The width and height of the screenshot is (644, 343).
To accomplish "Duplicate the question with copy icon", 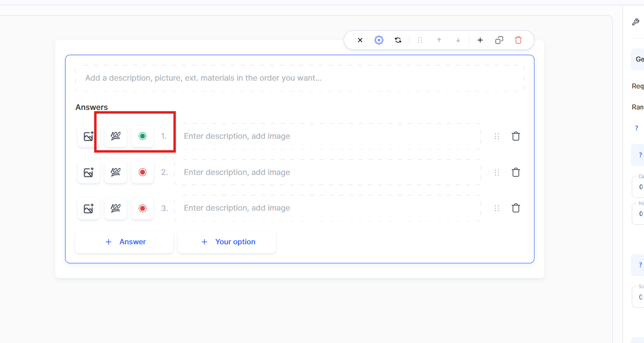I will pyautogui.click(x=499, y=40).
